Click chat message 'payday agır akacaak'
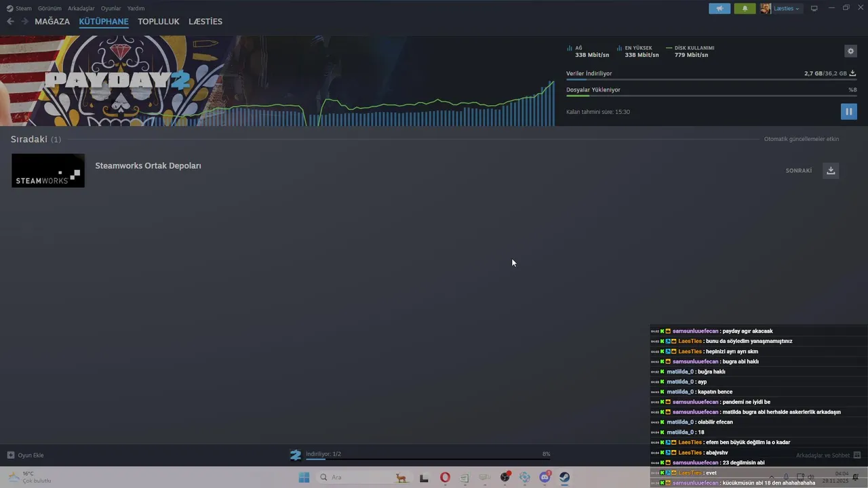Viewport: 868px width, 488px height. (747, 331)
